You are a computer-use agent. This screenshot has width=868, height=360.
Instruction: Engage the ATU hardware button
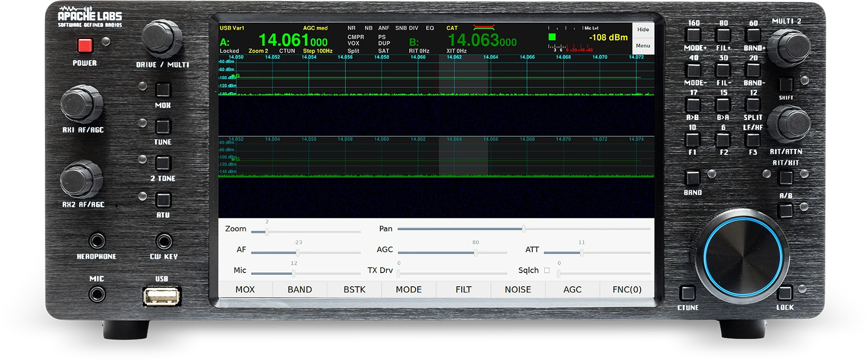[x=163, y=200]
